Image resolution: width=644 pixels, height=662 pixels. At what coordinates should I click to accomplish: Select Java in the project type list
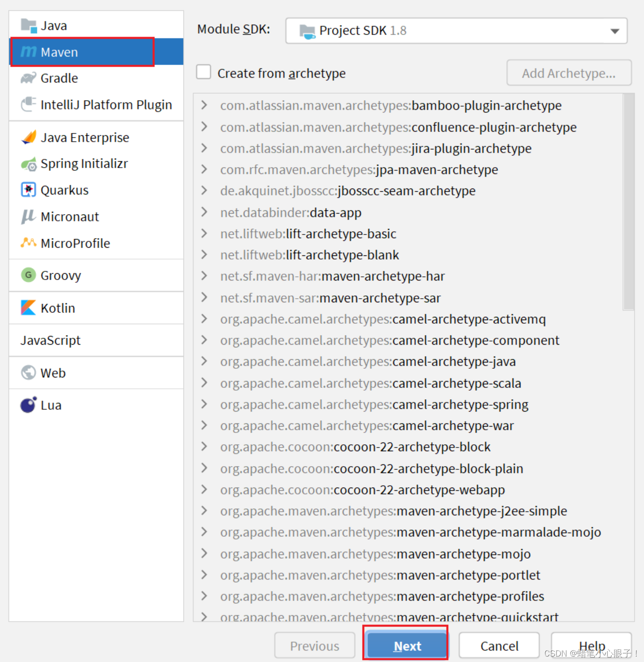pyautogui.click(x=54, y=25)
